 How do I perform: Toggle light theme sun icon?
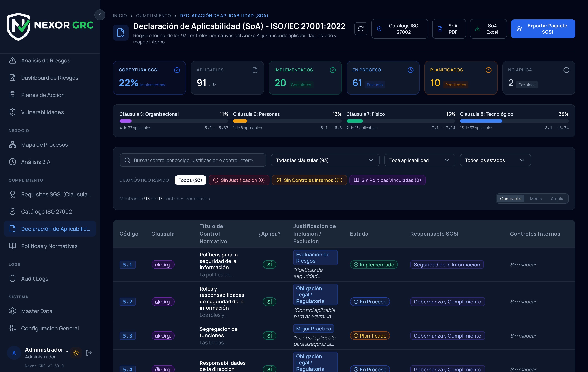coord(76,353)
